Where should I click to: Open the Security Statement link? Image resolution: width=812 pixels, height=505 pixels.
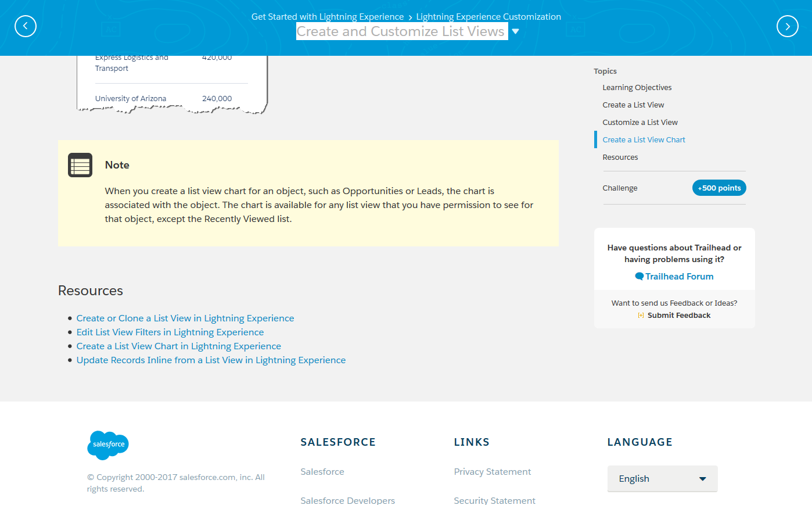[x=495, y=500]
